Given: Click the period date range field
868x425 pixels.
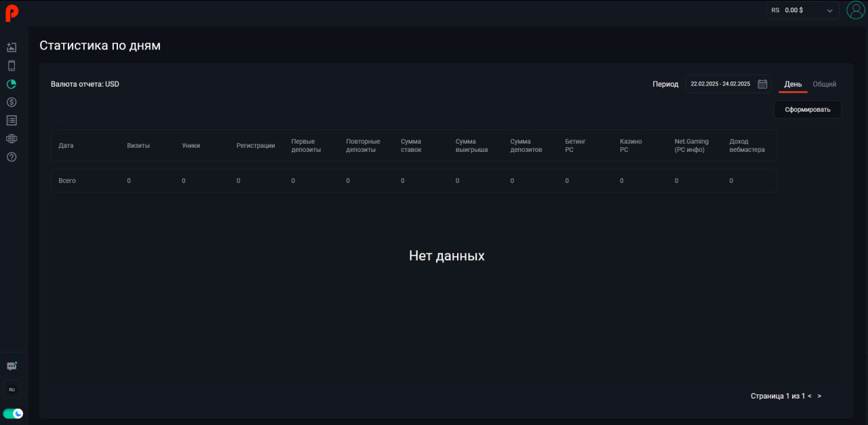Looking at the screenshot, I should [x=720, y=84].
